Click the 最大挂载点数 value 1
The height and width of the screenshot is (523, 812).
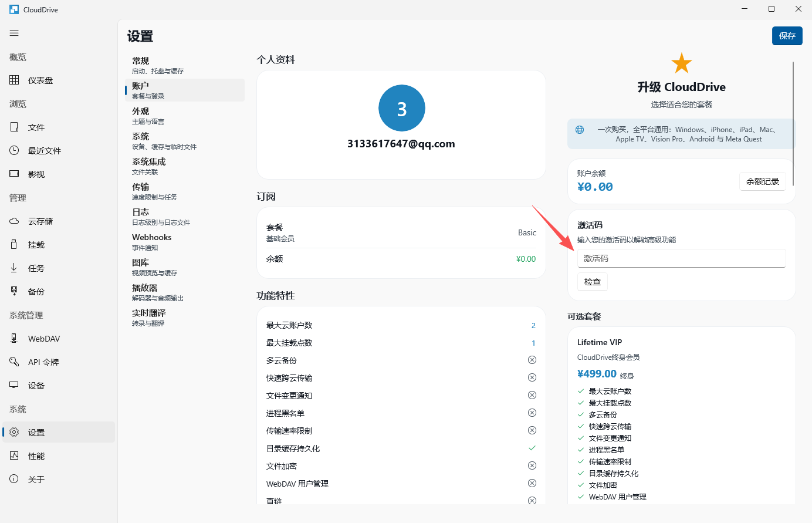533,343
